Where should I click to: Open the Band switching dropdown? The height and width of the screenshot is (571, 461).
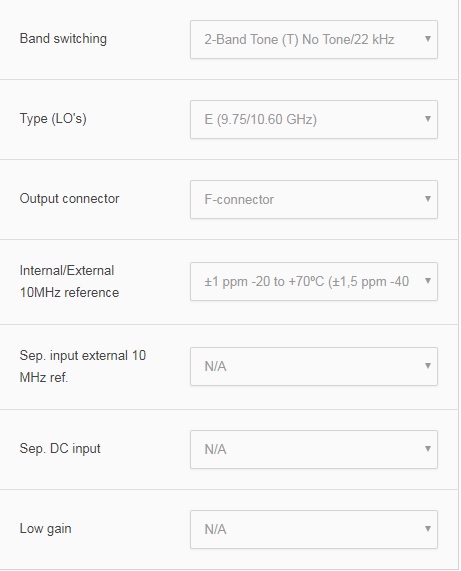click(314, 39)
